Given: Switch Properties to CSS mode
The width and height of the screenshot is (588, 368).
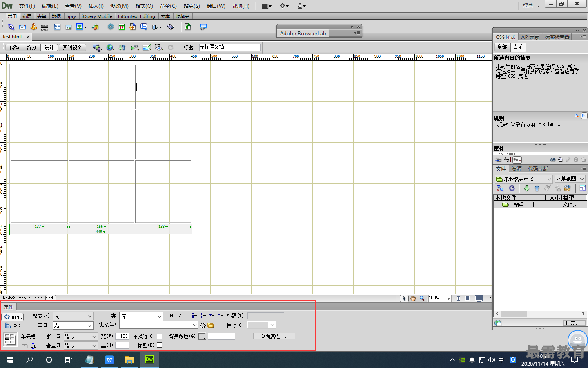Looking at the screenshot, I should tap(13, 325).
